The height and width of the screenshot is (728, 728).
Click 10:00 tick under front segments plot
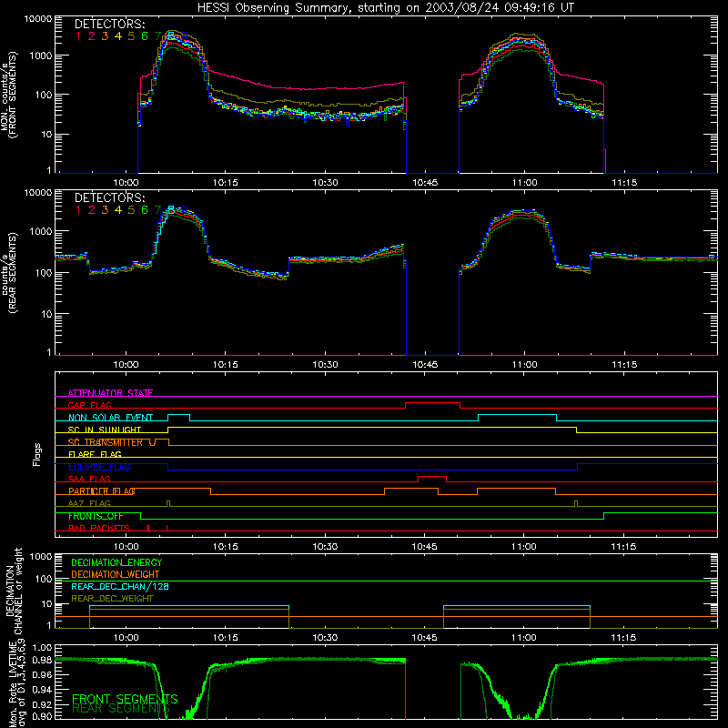(126, 183)
